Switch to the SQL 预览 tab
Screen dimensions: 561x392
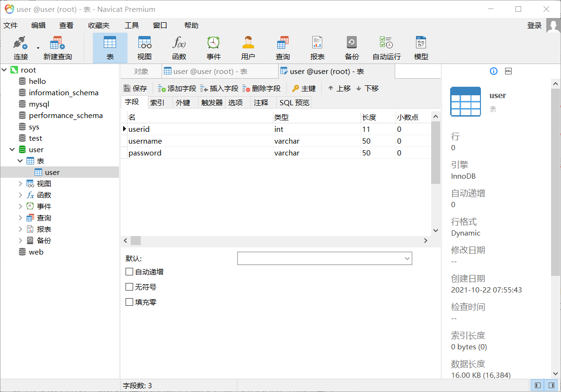coord(294,103)
